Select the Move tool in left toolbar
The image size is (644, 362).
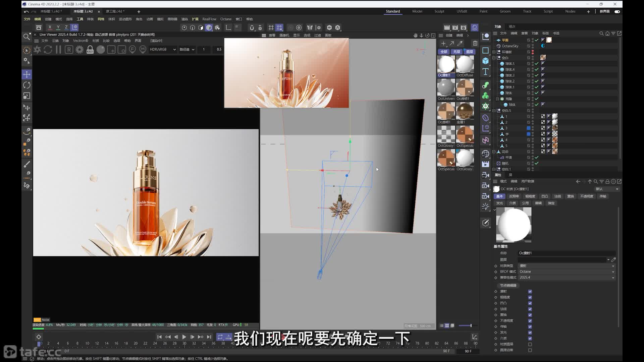[x=27, y=74]
